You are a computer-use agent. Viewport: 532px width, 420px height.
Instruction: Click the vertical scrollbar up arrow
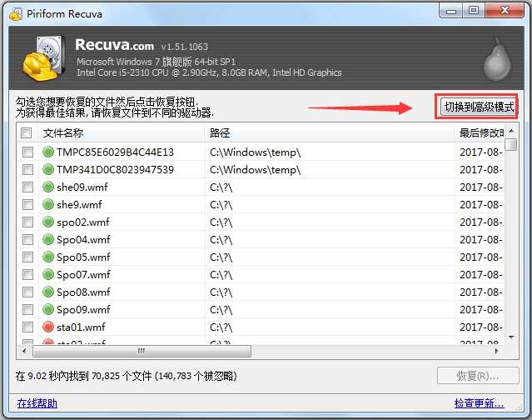(x=511, y=131)
